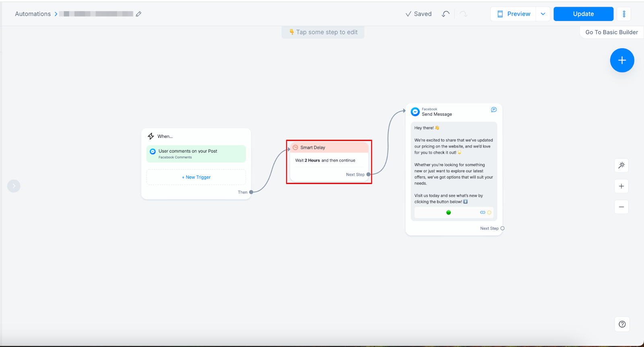Select the User comments on your Post trigger

pos(196,154)
